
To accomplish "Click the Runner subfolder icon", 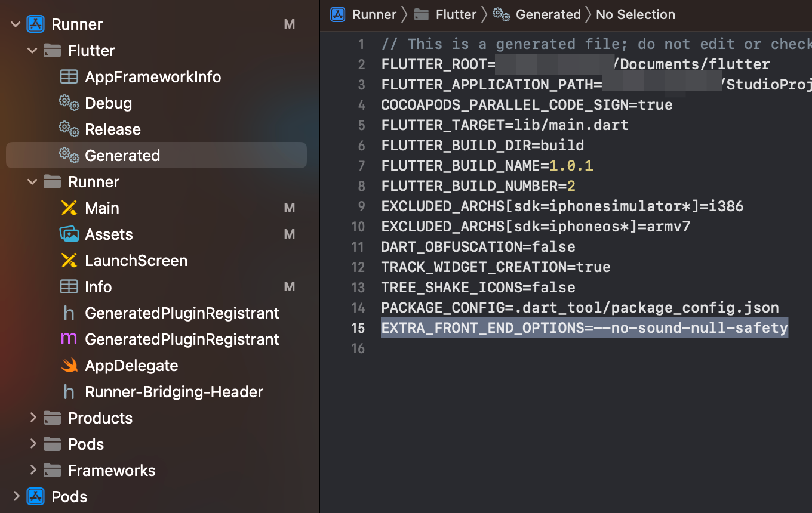I will coord(53,182).
